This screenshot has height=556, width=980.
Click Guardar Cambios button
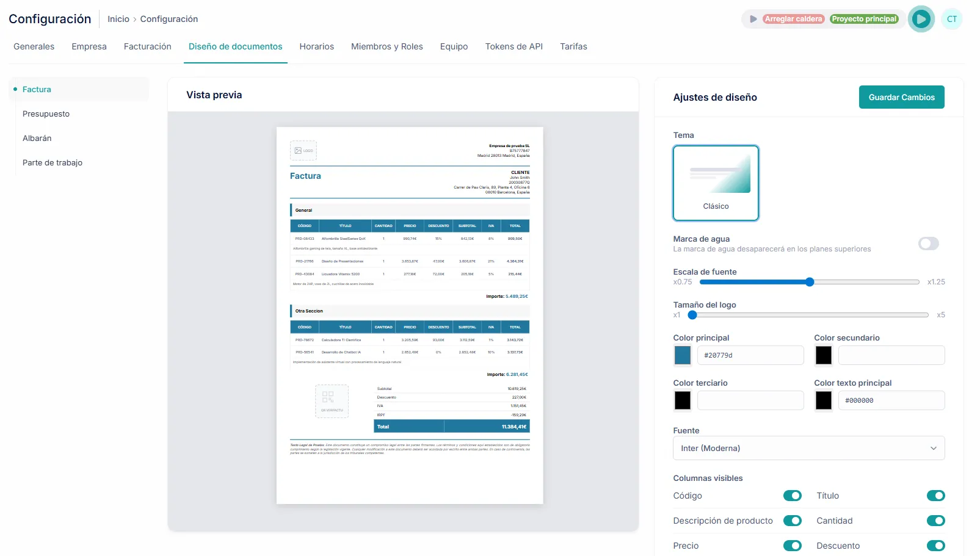tap(901, 97)
